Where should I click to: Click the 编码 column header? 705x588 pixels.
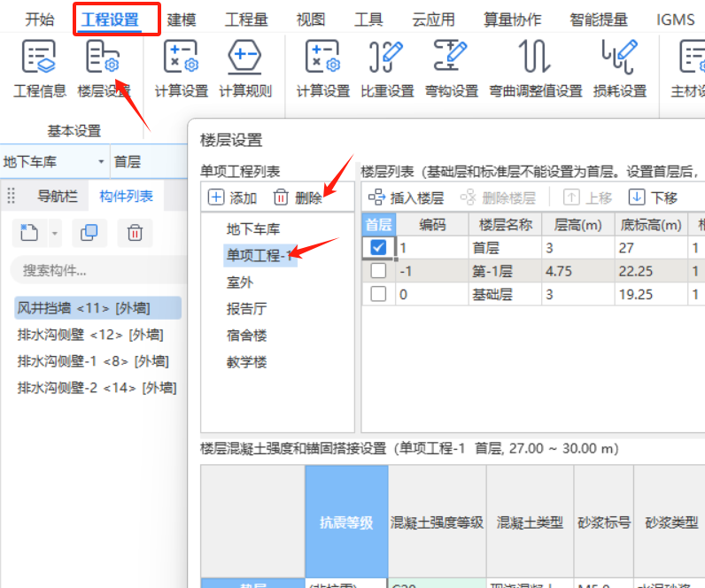tap(432, 224)
